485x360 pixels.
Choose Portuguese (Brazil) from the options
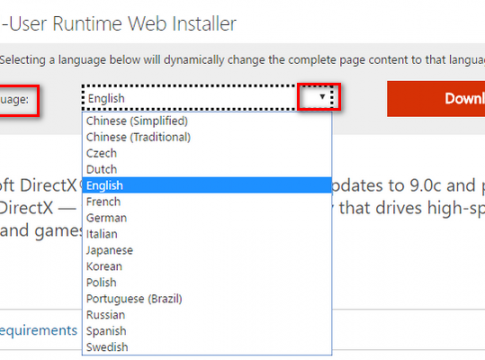pos(207,299)
